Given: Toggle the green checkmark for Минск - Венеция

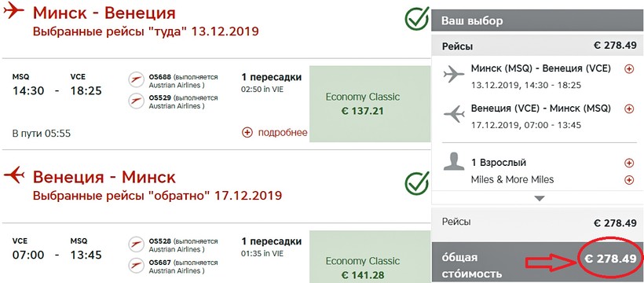Looking at the screenshot, I should pyautogui.click(x=417, y=19).
